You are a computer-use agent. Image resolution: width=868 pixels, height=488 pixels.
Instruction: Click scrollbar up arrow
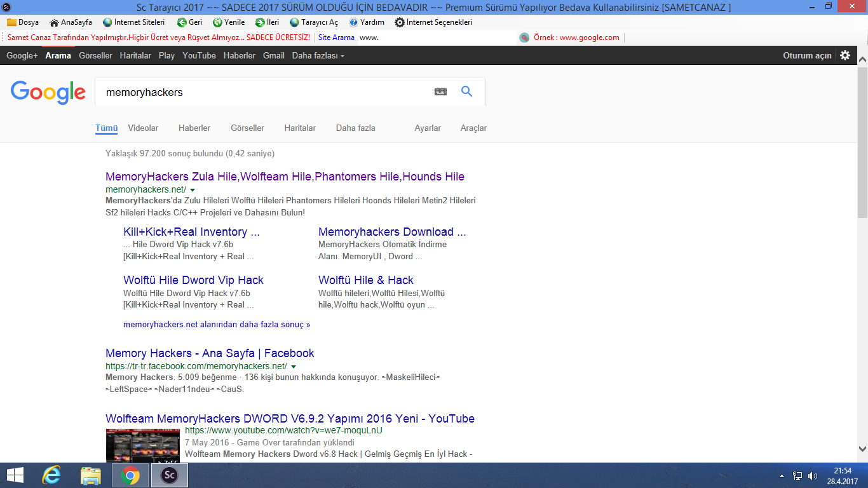tap(862, 60)
